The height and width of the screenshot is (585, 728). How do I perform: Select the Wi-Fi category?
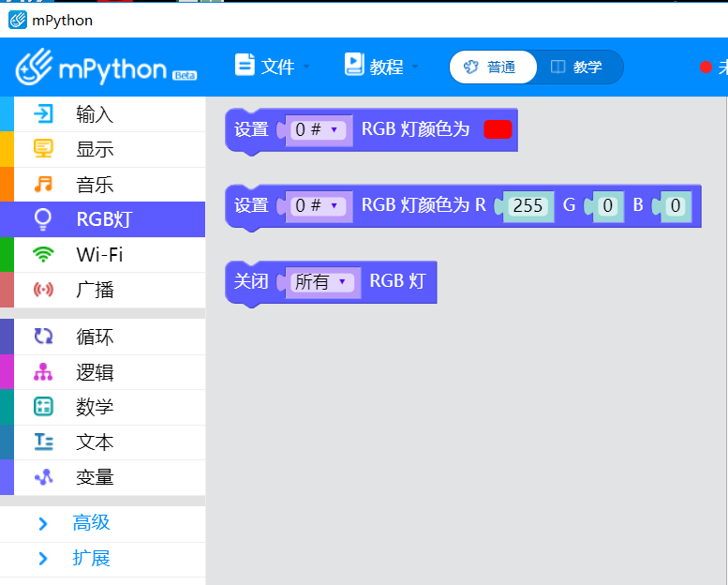[103, 255]
